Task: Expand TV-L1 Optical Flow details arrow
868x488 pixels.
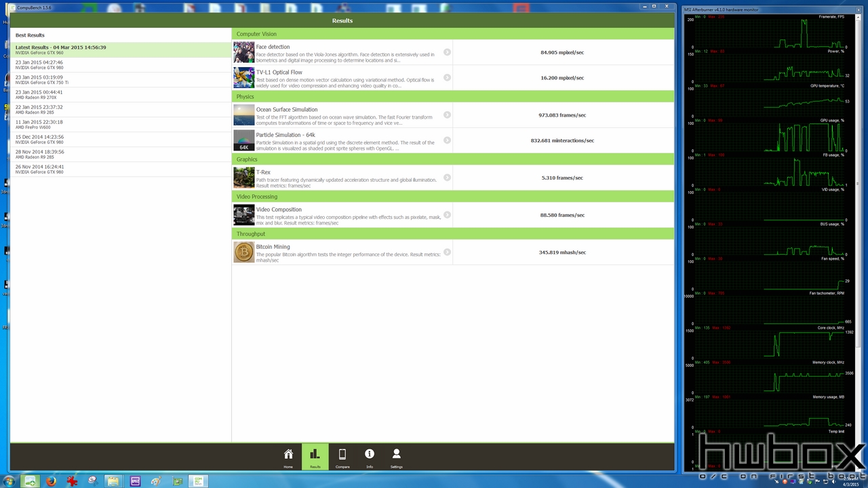Action: (447, 77)
